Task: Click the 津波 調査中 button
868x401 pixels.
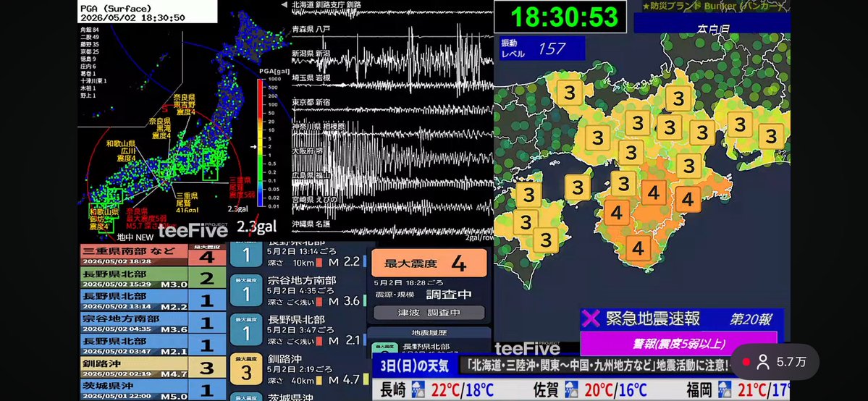Action: click(x=429, y=313)
